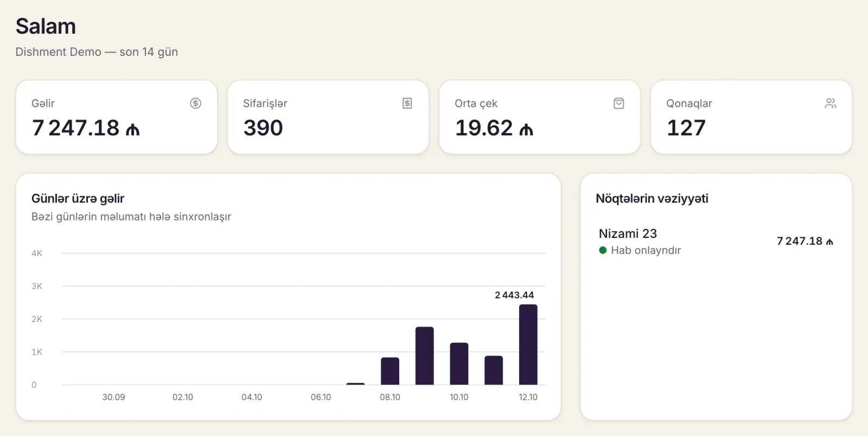This screenshot has width=868, height=436.
Task: Select the 10.10 revenue bar
Action: coord(459,364)
